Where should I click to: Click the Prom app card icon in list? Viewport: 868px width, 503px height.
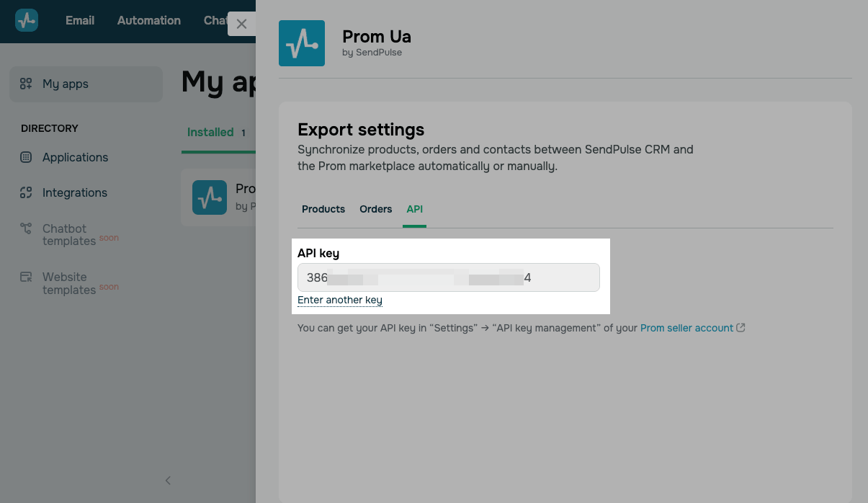coord(210,197)
